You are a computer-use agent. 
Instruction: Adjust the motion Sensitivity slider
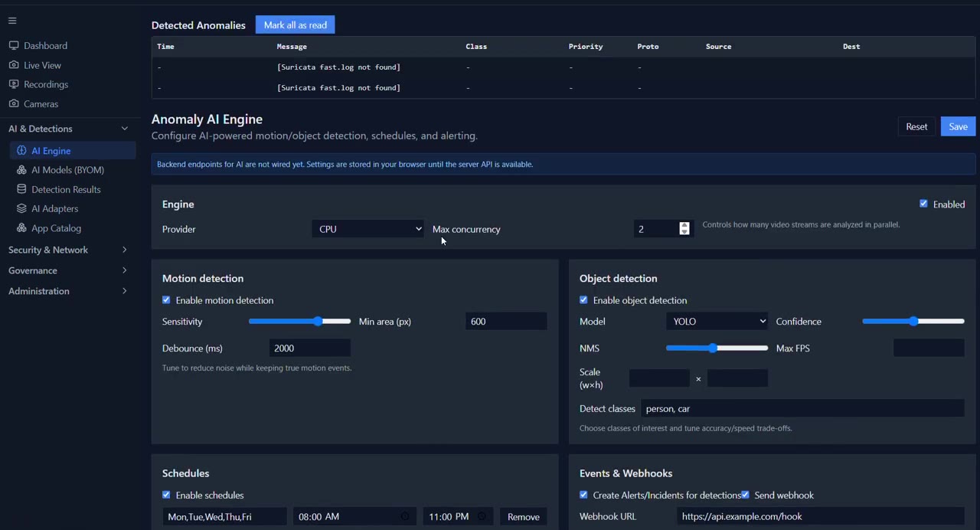click(x=299, y=322)
